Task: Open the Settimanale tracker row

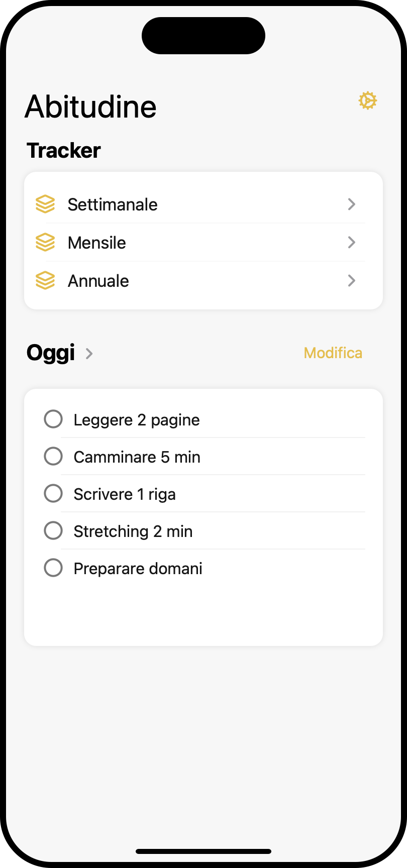Action: (203, 204)
